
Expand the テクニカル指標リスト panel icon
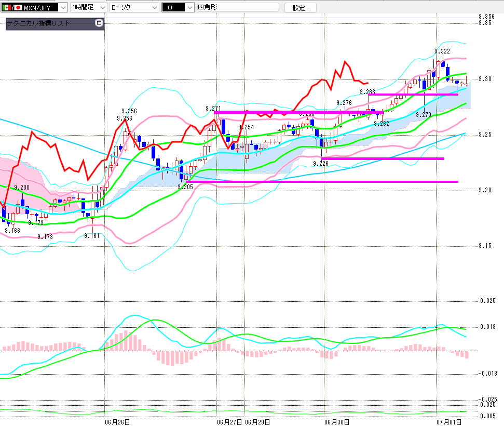[99, 23]
